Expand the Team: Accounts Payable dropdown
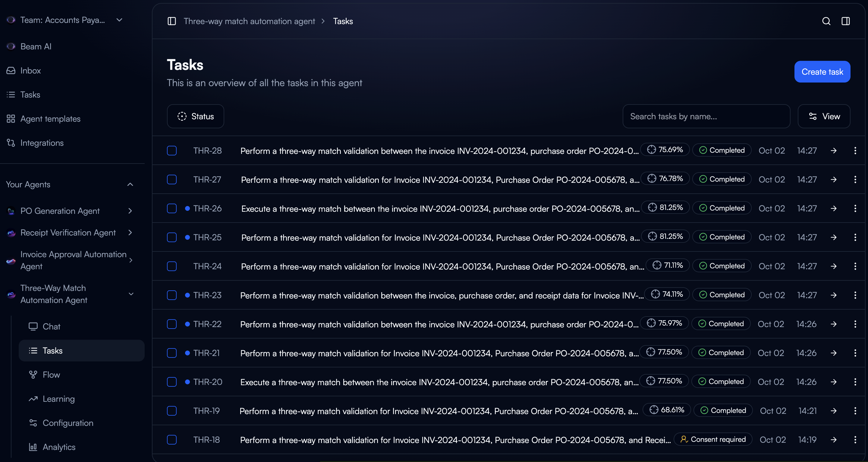 click(119, 20)
